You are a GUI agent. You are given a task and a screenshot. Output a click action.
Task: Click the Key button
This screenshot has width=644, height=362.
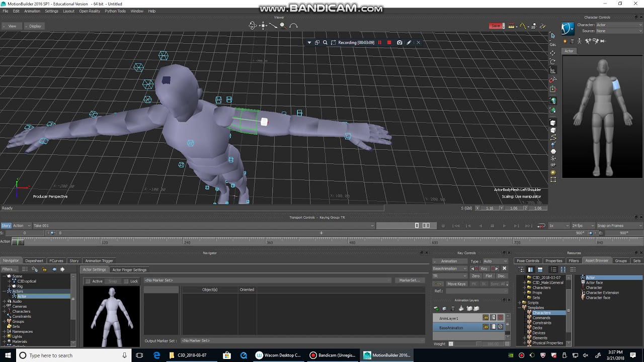[484, 268]
